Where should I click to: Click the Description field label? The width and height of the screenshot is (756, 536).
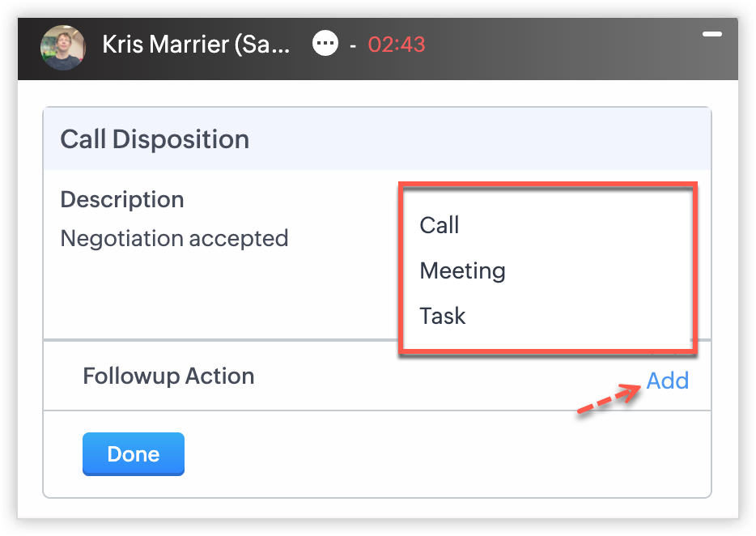click(122, 199)
